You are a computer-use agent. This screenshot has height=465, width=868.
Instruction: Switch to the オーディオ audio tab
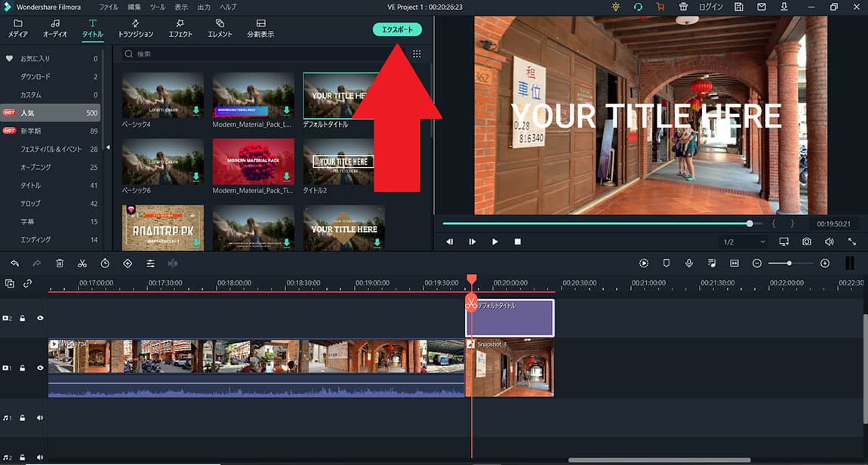pos(55,29)
